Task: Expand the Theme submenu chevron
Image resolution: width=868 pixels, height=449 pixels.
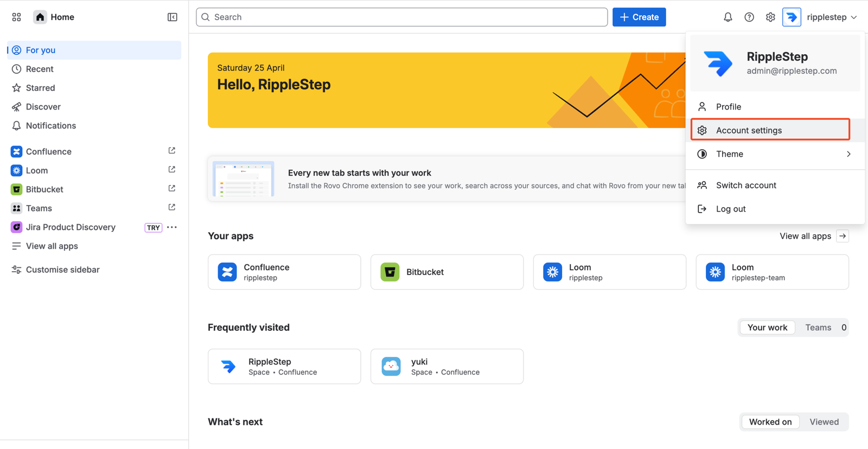Action: (848, 154)
